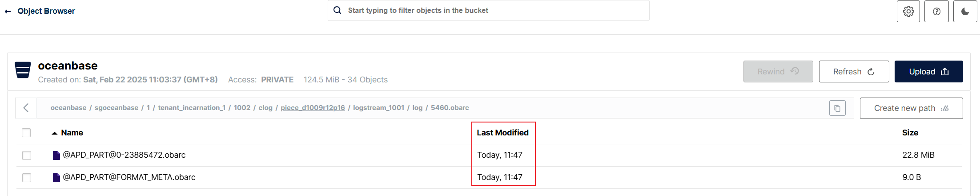980x196 pixels.
Task: Open the help question mark icon
Action: [936, 11]
